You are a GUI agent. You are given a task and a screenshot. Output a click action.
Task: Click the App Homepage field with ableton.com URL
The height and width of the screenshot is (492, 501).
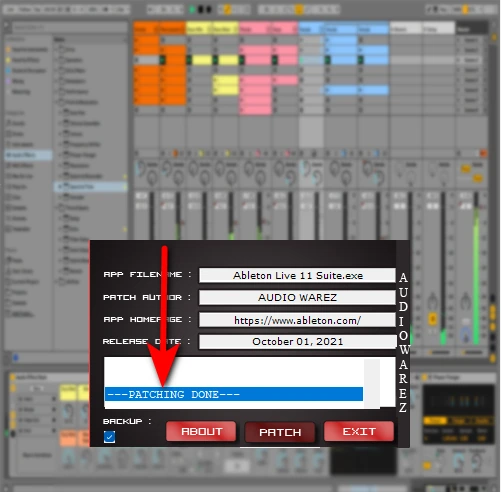pos(297,320)
